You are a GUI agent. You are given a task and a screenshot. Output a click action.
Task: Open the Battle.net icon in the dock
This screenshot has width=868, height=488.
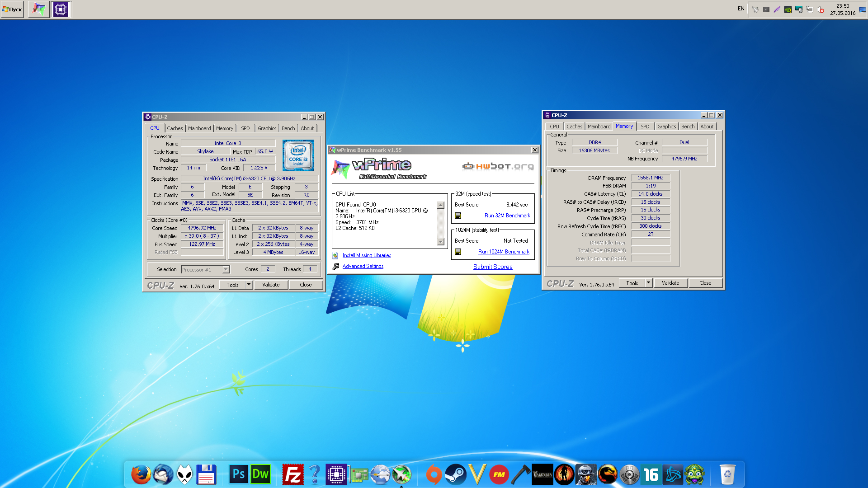coord(673,474)
